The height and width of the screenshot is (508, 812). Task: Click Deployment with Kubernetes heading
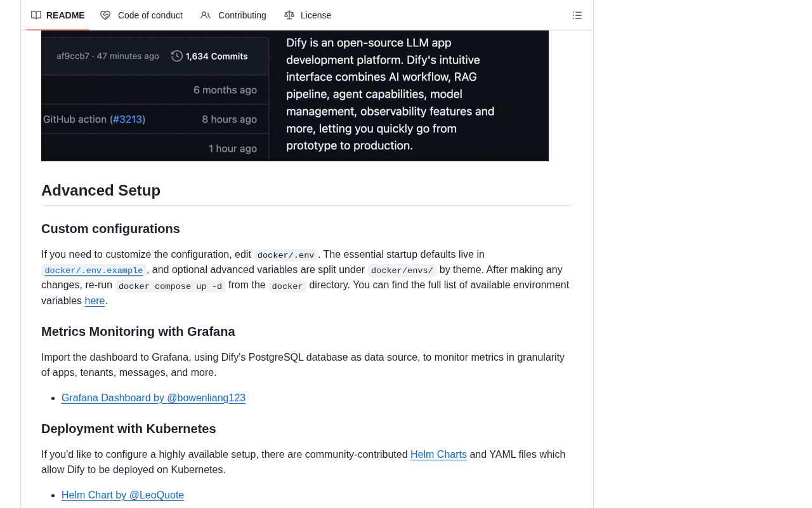coord(129,429)
